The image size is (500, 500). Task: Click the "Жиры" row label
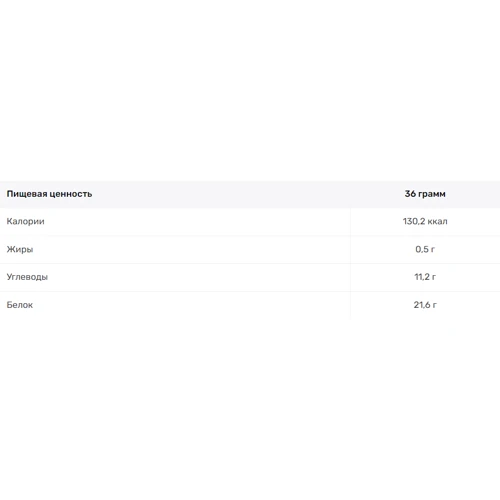coord(20,249)
